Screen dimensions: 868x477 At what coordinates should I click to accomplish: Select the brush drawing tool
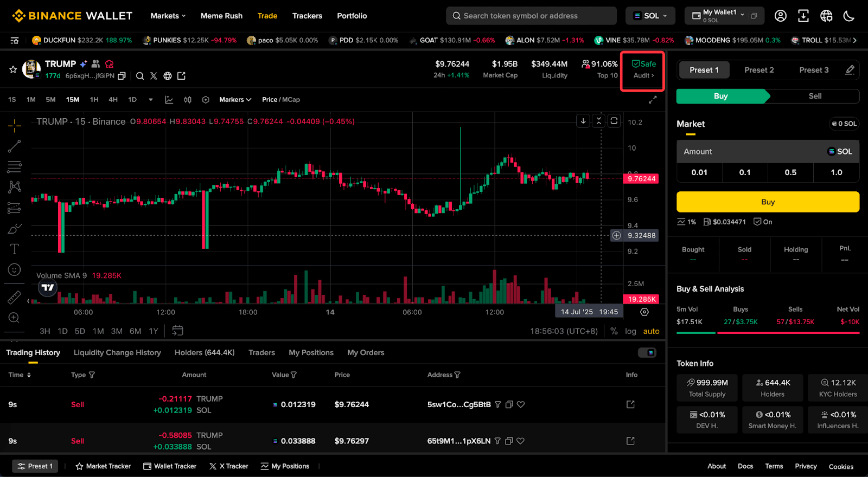(15, 228)
